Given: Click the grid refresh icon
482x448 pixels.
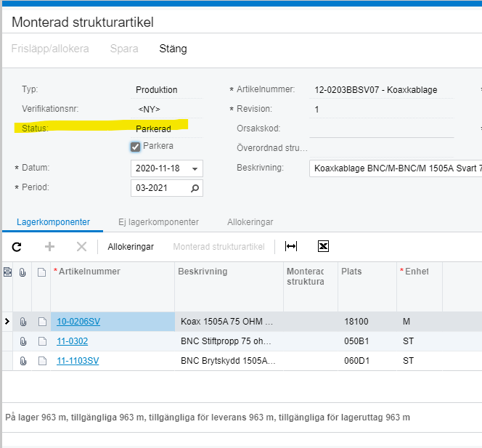Looking at the screenshot, I should [17, 247].
